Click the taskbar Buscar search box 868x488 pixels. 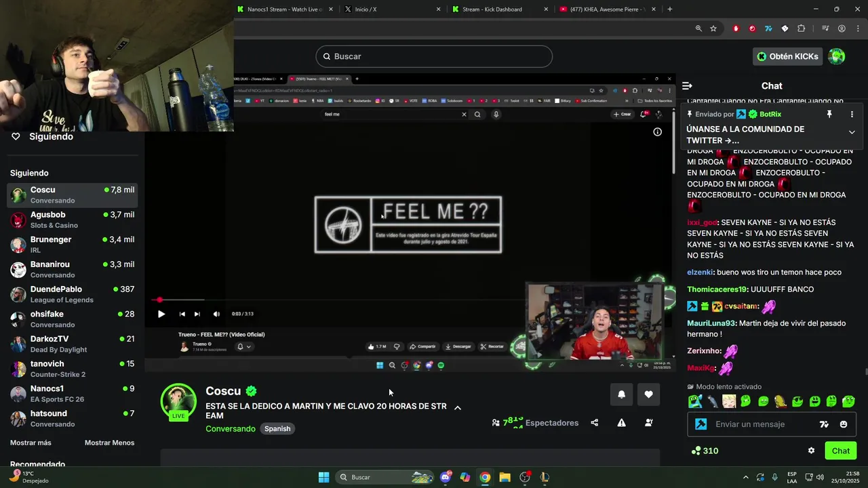385,477
